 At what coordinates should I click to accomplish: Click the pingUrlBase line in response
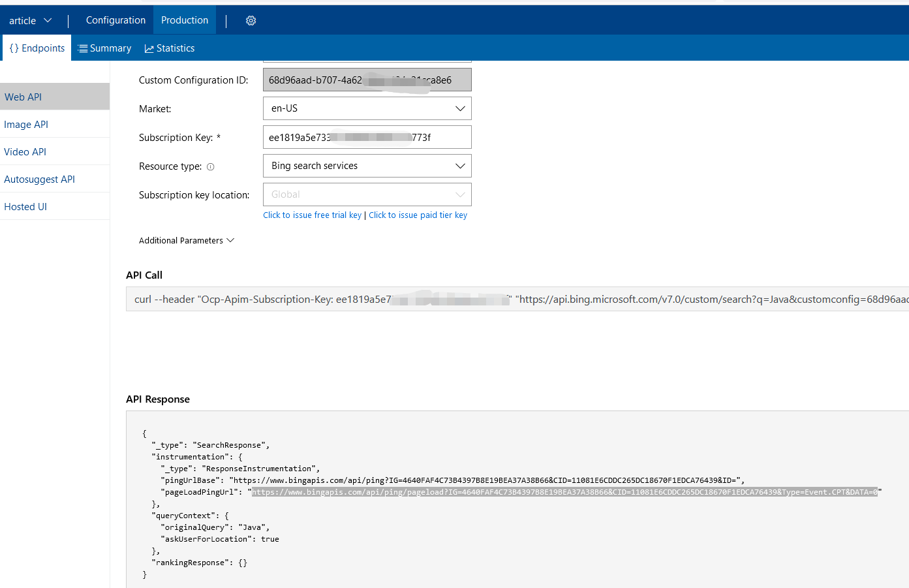point(453,480)
